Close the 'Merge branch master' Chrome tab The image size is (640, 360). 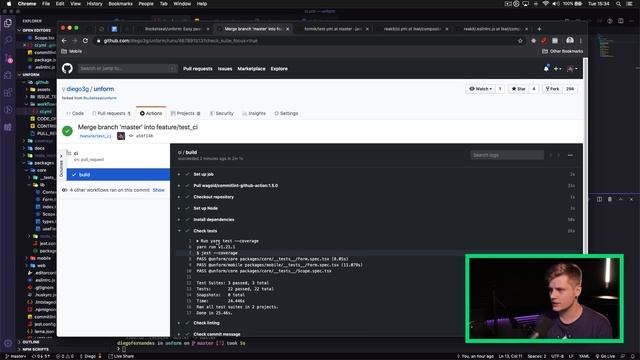click(x=288, y=29)
